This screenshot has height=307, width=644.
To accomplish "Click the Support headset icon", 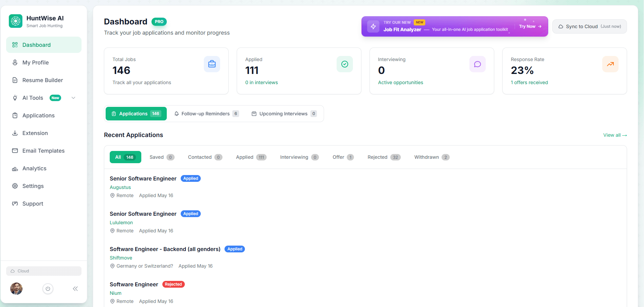I will point(15,204).
